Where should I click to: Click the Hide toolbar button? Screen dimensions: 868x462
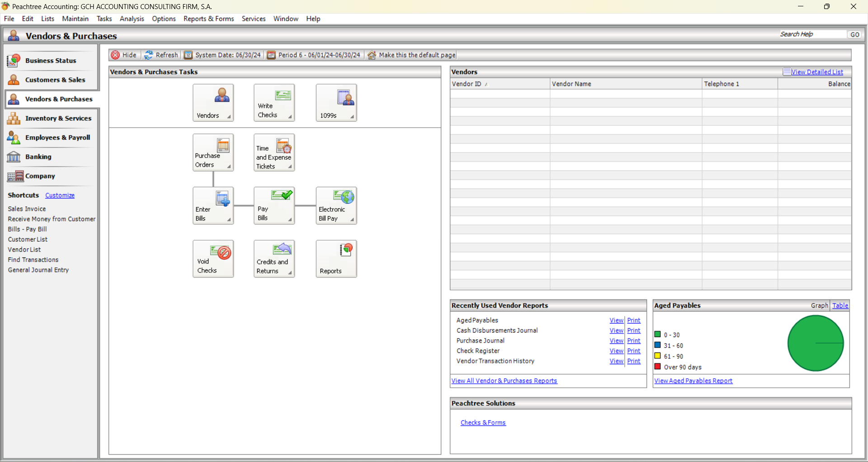[x=124, y=55]
